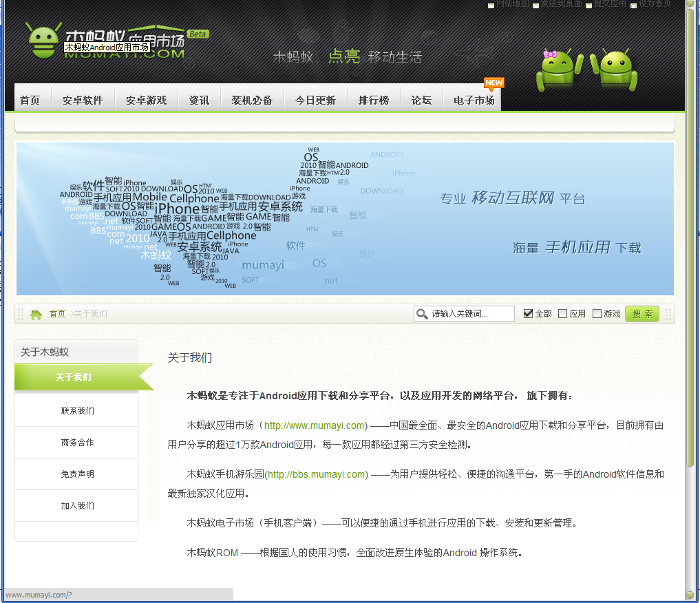Open the http://bbs.mumayi.com link
Viewport: 700px width, 603px height.
click(316, 474)
